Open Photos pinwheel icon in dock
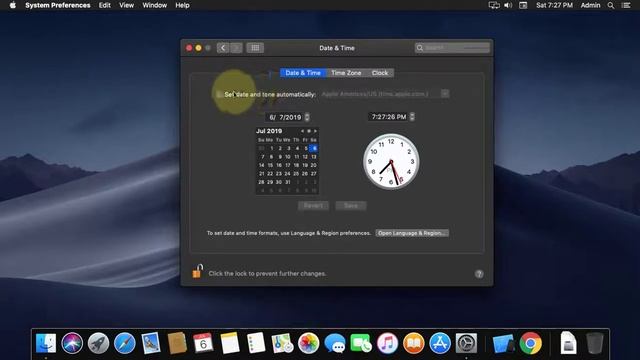The width and height of the screenshot is (640, 360). tap(309, 343)
